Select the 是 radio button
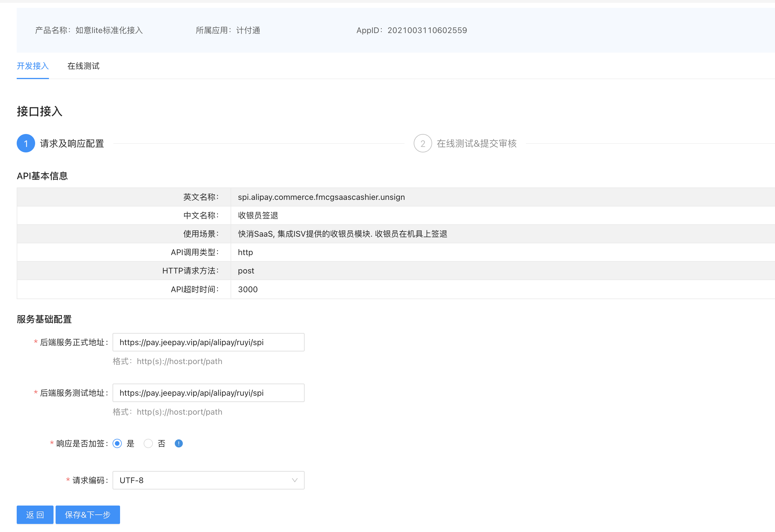The image size is (775, 532). point(117,443)
